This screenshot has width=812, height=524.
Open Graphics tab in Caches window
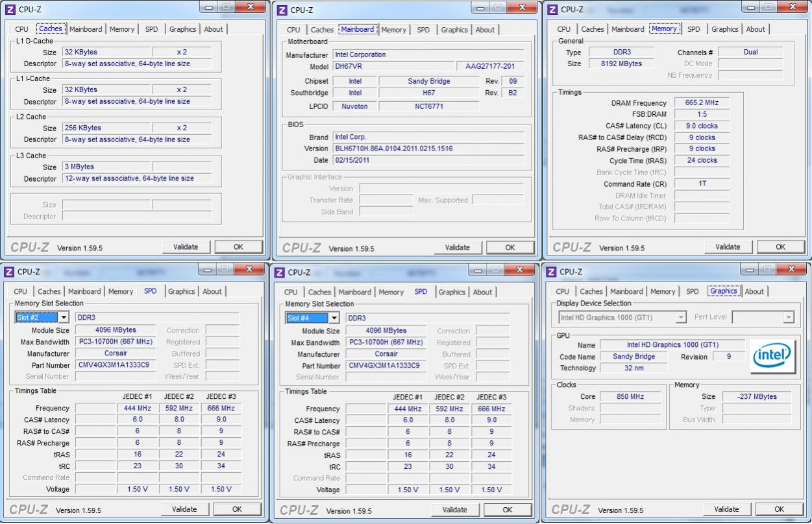click(182, 29)
